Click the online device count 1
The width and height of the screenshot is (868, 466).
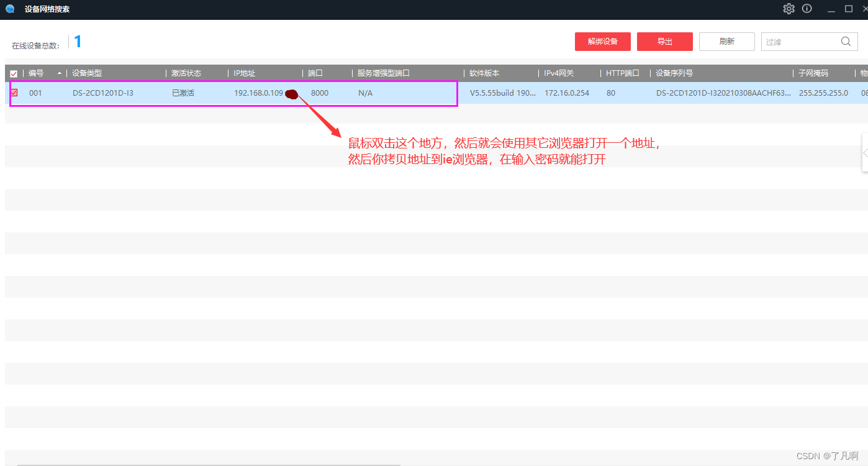pyautogui.click(x=78, y=42)
